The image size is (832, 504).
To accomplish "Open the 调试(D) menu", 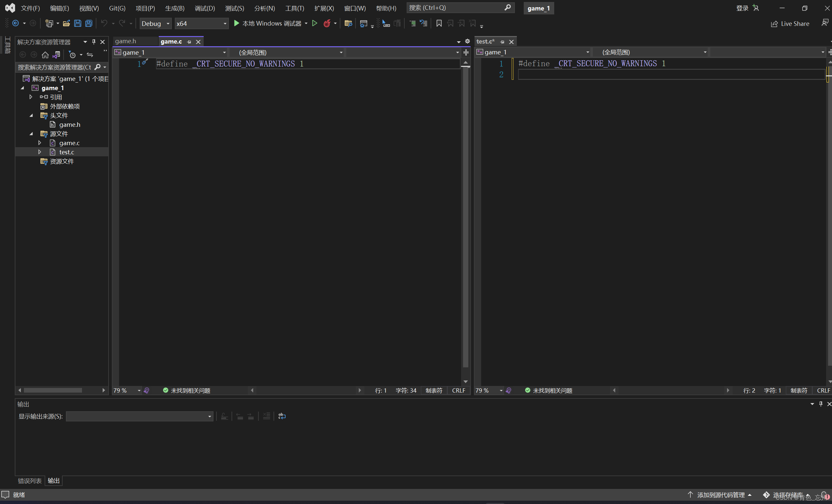I will [x=205, y=8].
